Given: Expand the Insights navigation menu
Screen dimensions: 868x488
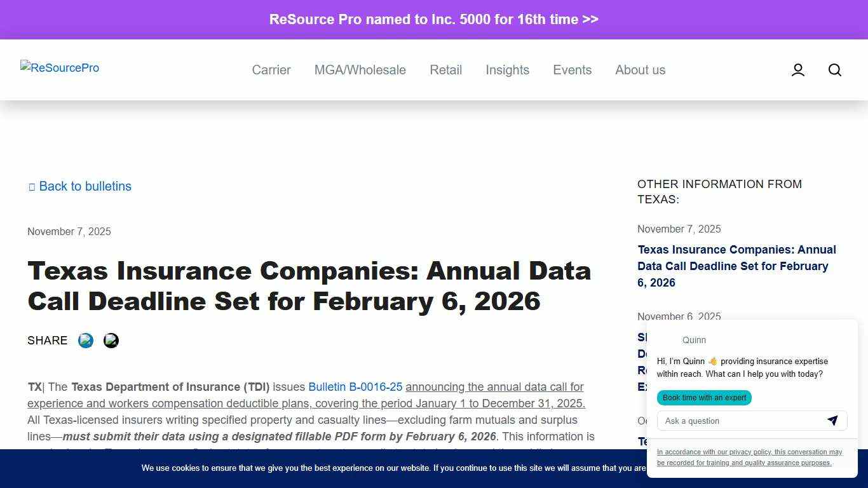Looking at the screenshot, I should [507, 70].
